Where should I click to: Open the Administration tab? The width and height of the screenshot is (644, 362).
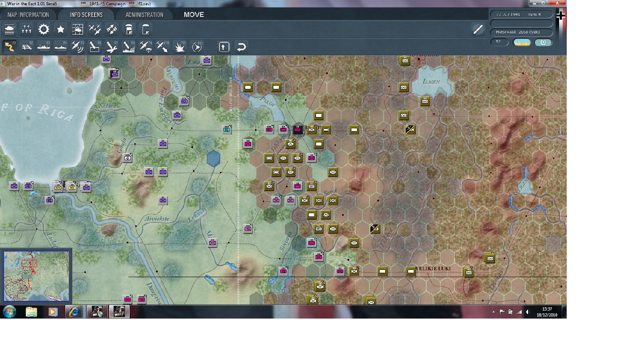tap(144, 15)
